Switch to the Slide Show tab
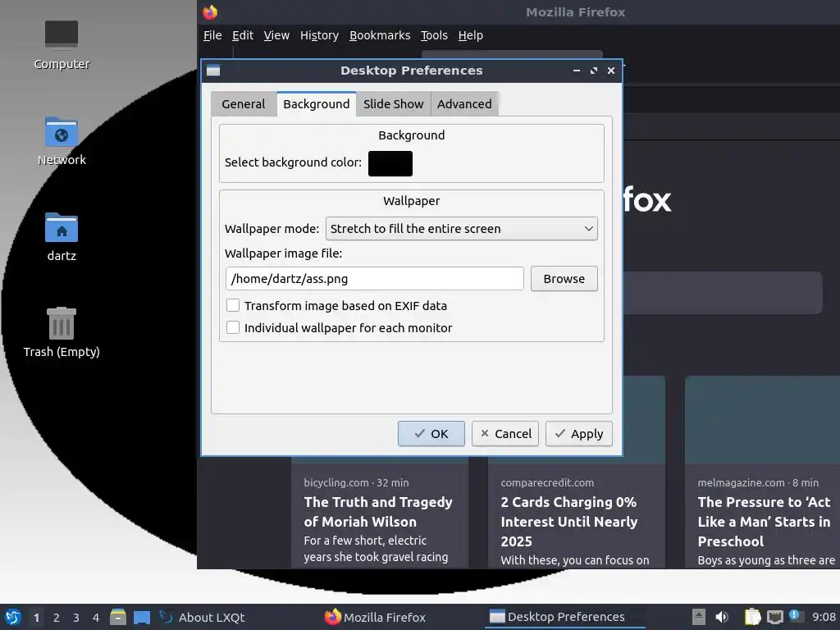 pos(393,104)
